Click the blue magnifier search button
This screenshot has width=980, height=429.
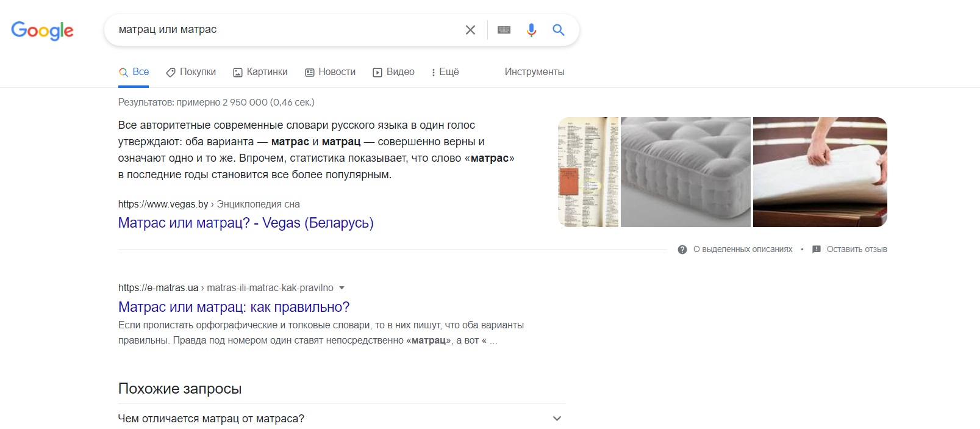[559, 30]
